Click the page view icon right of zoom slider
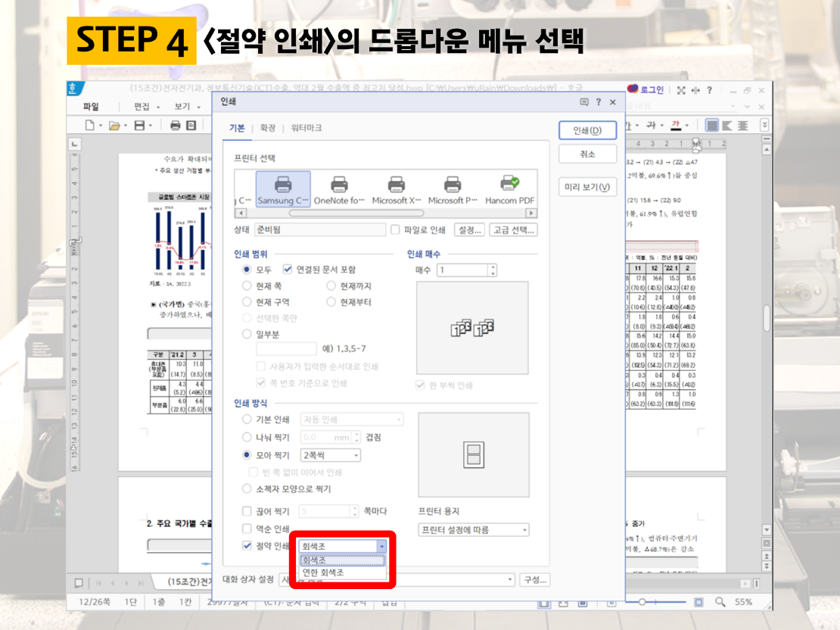Viewport: 840px width, 630px height. [698, 602]
